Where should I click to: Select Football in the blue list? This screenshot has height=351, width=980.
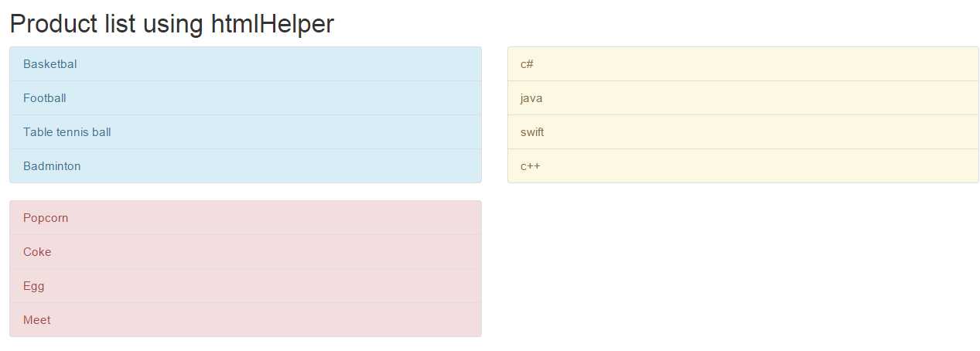point(45,98)
